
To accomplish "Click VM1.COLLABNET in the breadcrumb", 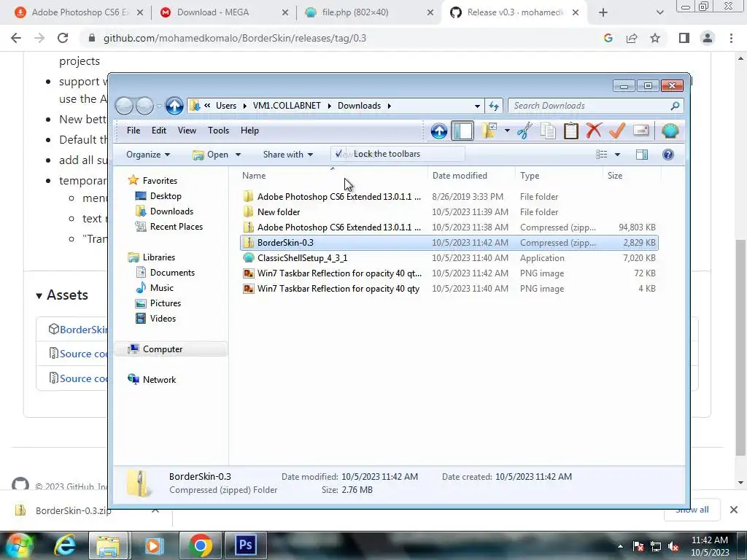I will coord(287,106).
